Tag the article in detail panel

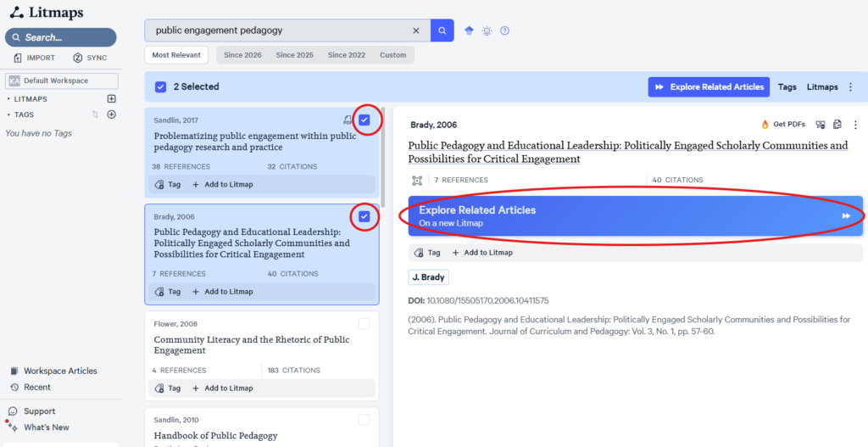[427, 253]
